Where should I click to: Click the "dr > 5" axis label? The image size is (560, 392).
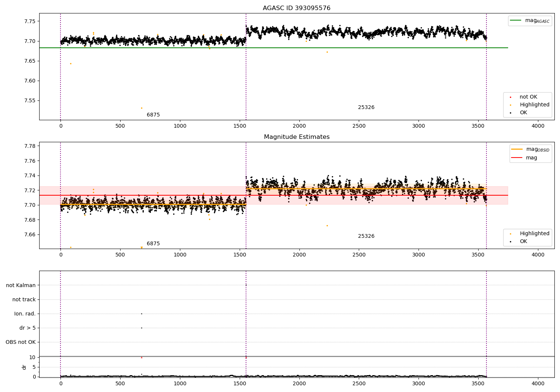(x=28, y=328)
